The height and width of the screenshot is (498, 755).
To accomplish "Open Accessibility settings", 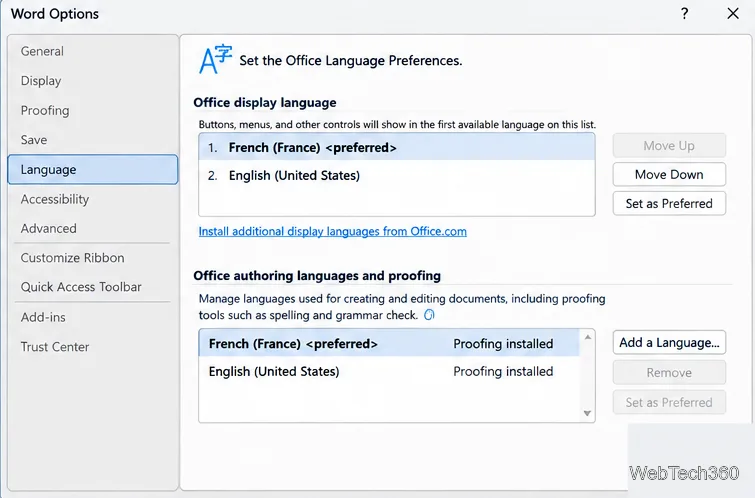I will pos(92,199).
